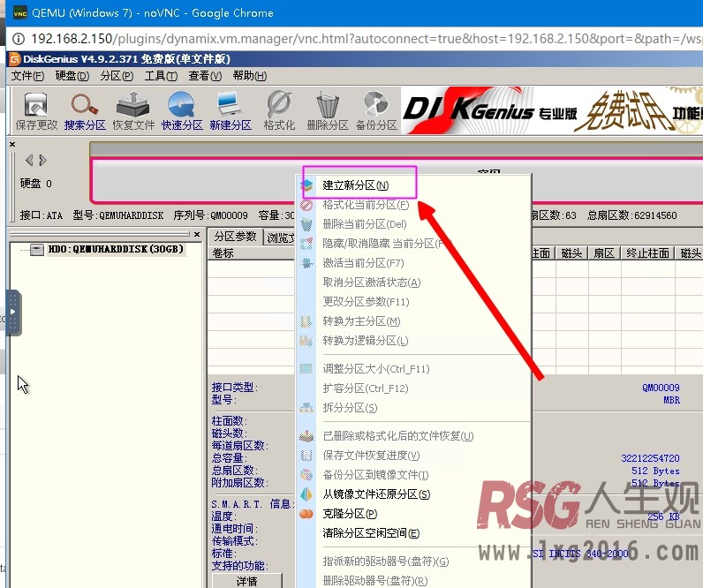The width and height of the screenshot is (703, 588).
Task: Click the 型号:QEMUHARDDISK text
Action: tap(118, 215)
